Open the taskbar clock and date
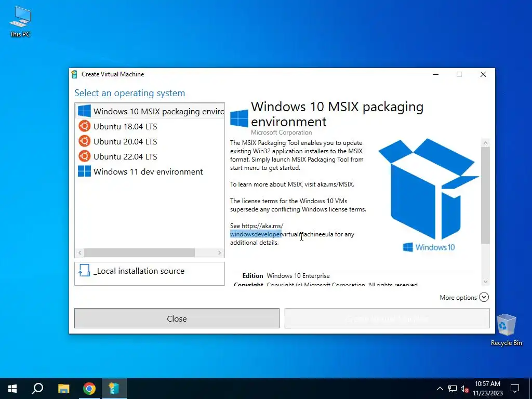This screenshot has height=399, width=532. point(487,389)
